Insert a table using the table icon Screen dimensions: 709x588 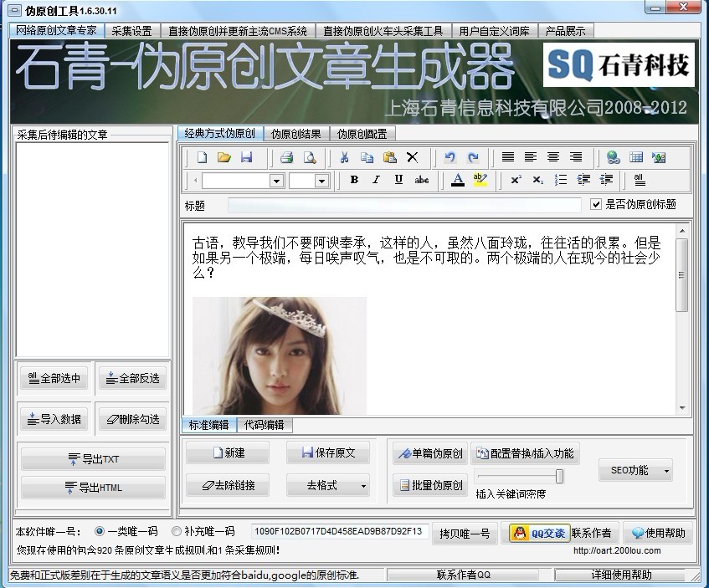click(x=636, y=157)
